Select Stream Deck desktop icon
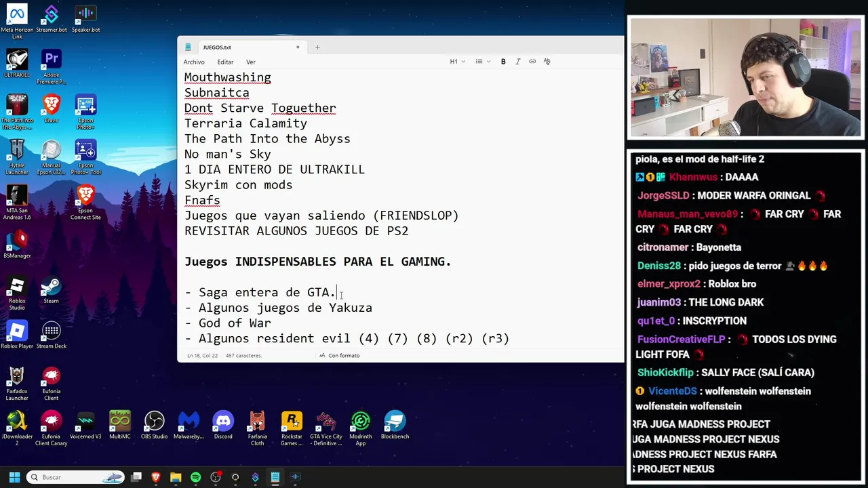The image size is (868, 488). (x=52, y=334)
